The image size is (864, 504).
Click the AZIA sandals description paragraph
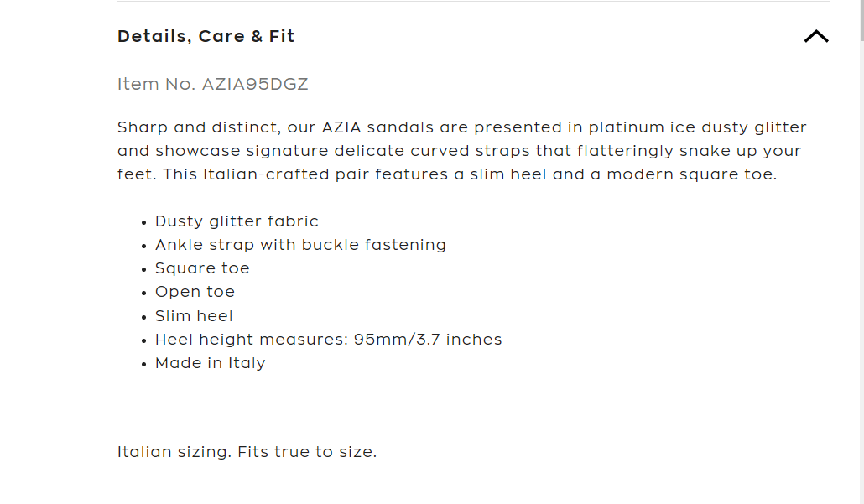point(461,151)
